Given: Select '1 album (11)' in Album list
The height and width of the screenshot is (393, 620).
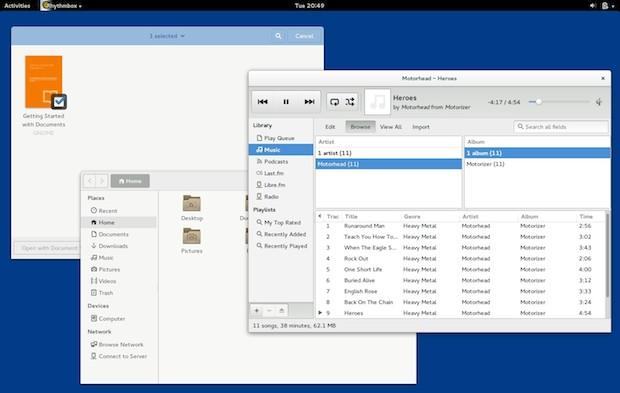Looking at the screenshot, I should pyautogui.click(x=537, y=153).
